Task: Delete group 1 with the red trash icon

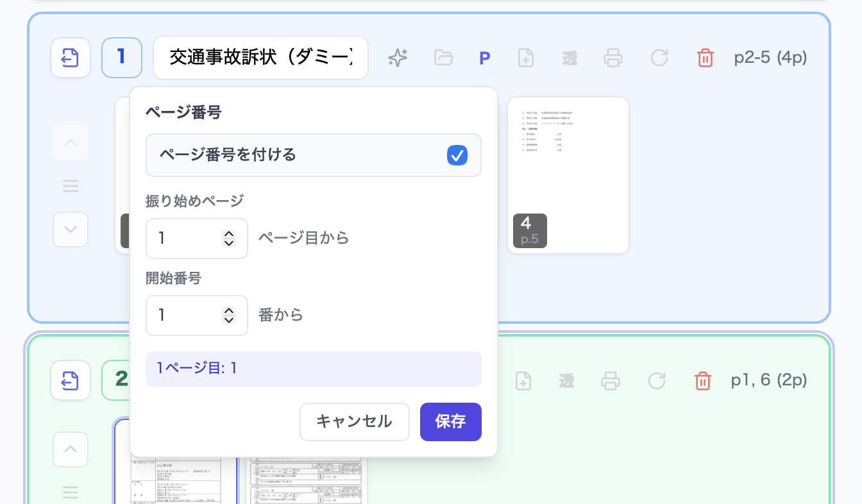Action: point(706,58)
